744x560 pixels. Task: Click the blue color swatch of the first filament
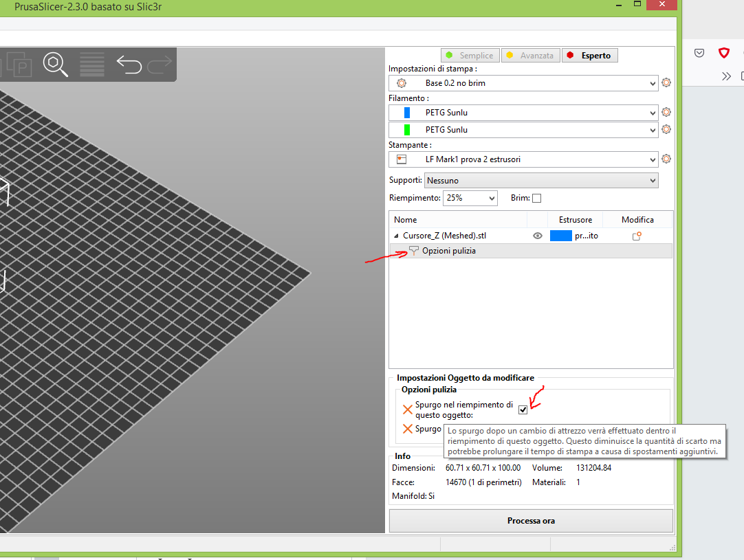point(406,113)
